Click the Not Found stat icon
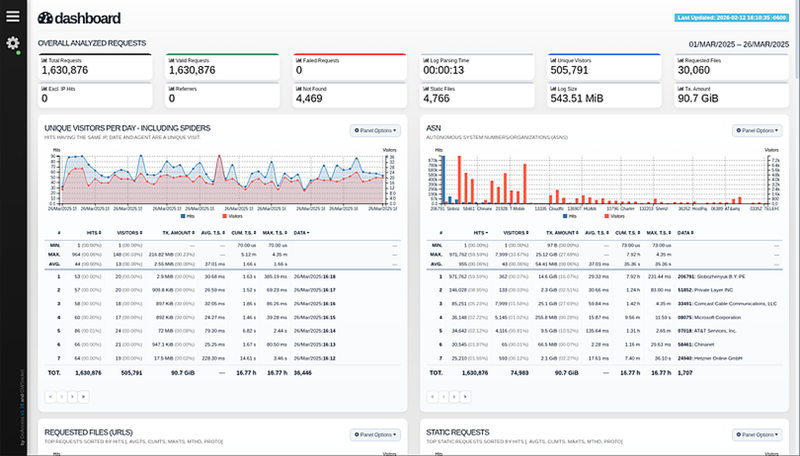Image resolution: width=800 pixels, height=456 pixels. tap(298, 89)
